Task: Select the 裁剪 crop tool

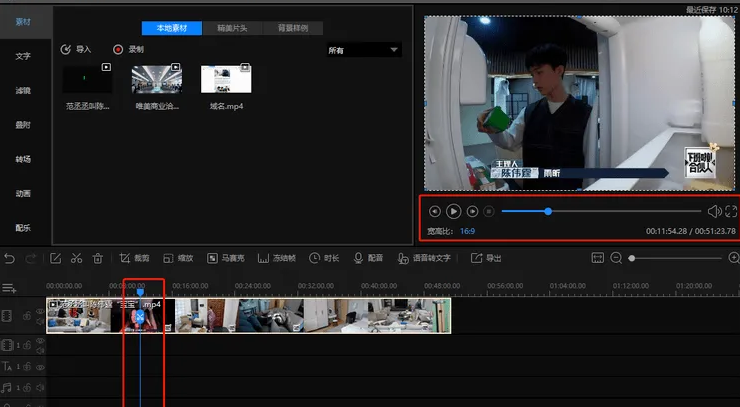Action: (x=135, y=258)
